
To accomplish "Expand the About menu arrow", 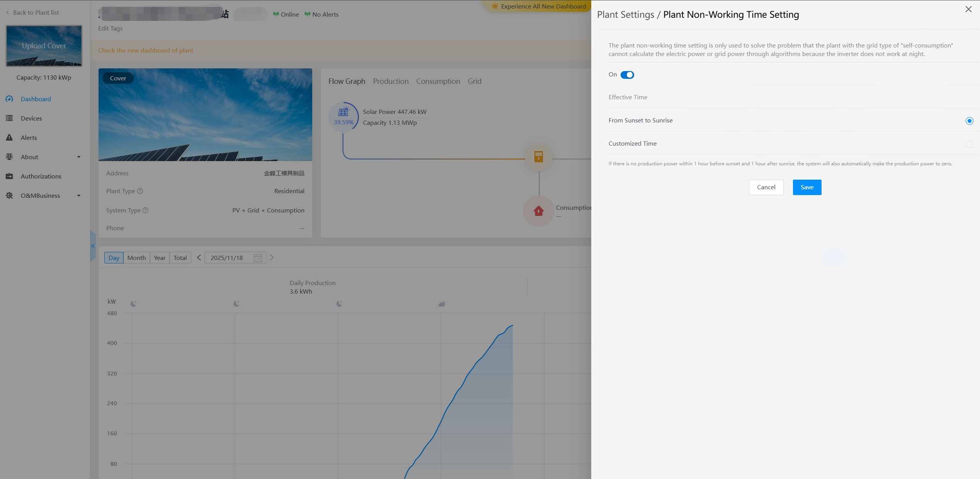I will point(79,157).
